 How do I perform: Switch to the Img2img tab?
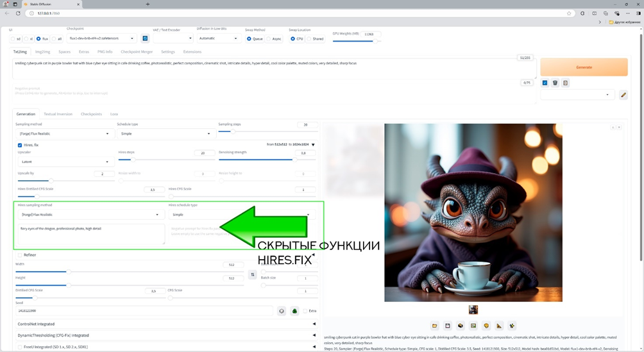(x=43, y=52)
